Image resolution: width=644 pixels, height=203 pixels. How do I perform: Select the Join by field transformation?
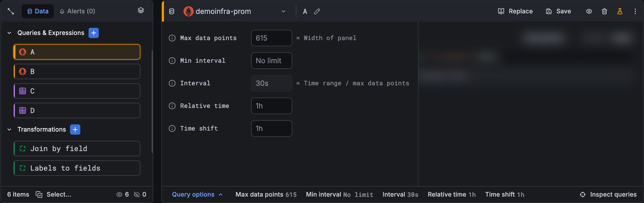coord(77,149)
